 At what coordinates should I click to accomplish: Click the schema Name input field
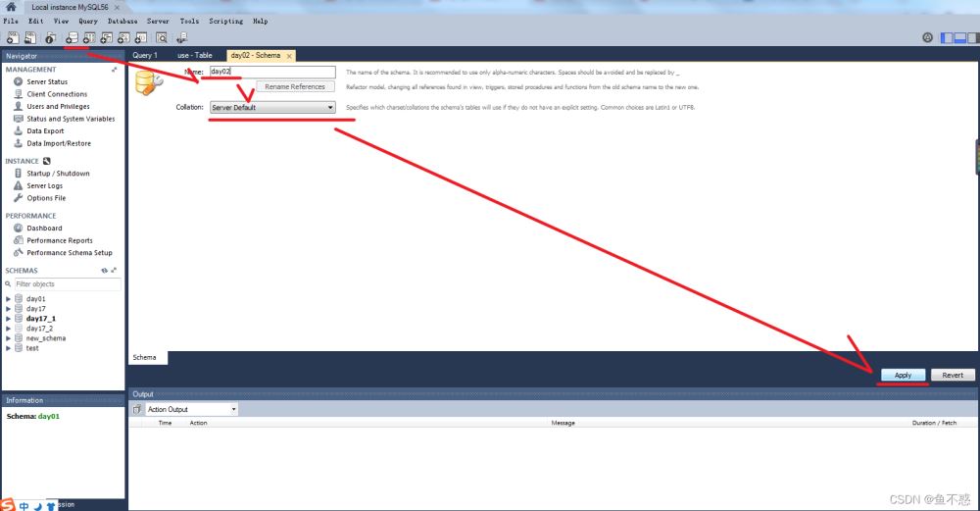pos(272,72)
